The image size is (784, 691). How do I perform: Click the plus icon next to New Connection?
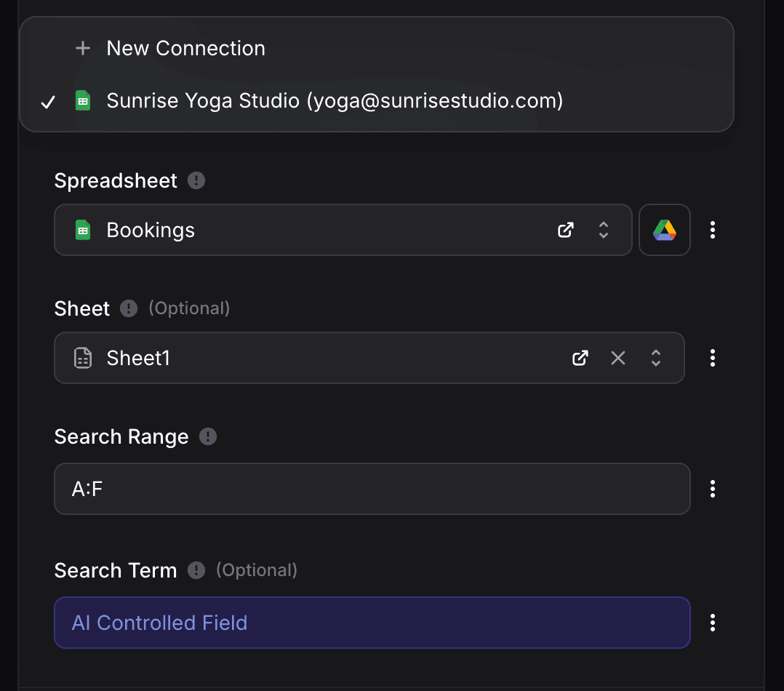point(82,48)
